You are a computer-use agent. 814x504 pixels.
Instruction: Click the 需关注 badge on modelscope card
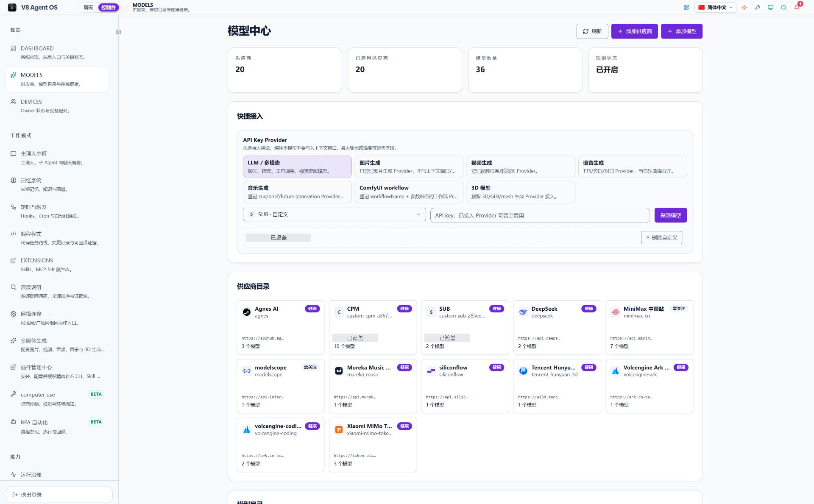[310, 367]
